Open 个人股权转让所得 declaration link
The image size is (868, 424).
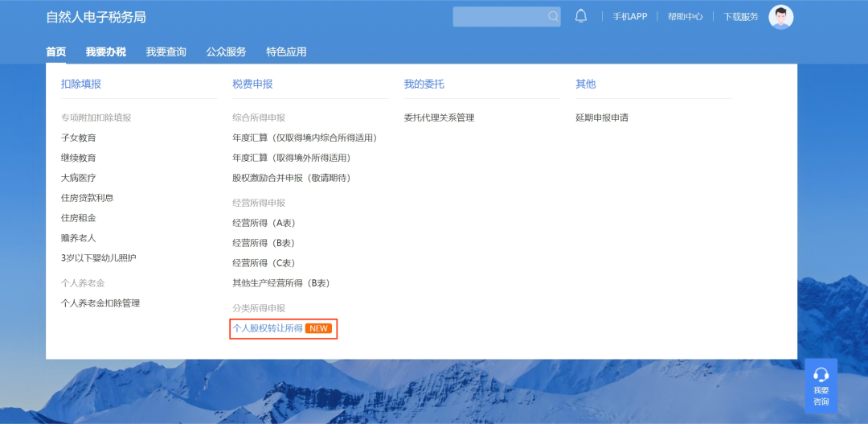coord(268,328)
